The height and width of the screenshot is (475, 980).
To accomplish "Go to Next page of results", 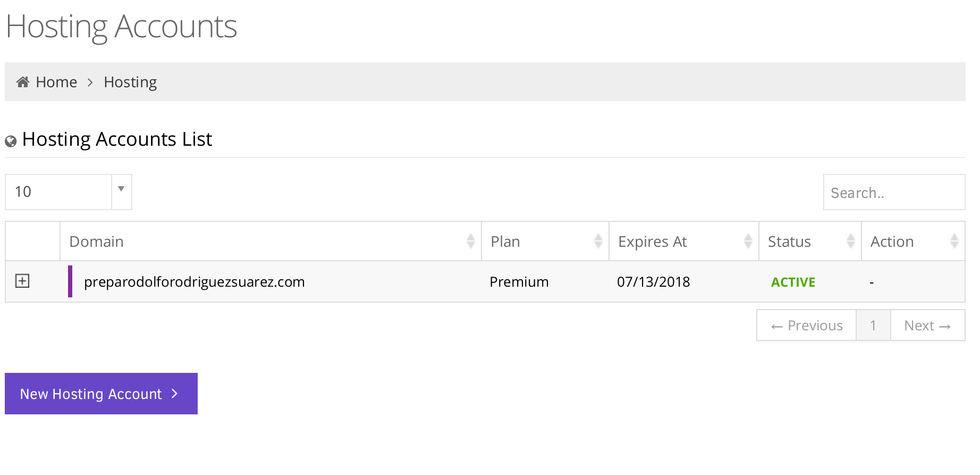I will 927,326.
